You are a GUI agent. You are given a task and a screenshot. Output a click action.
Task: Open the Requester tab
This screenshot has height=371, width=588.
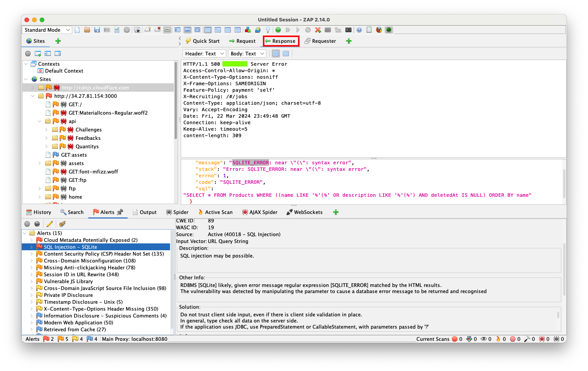pyautogui.click(x=320, y=41)
